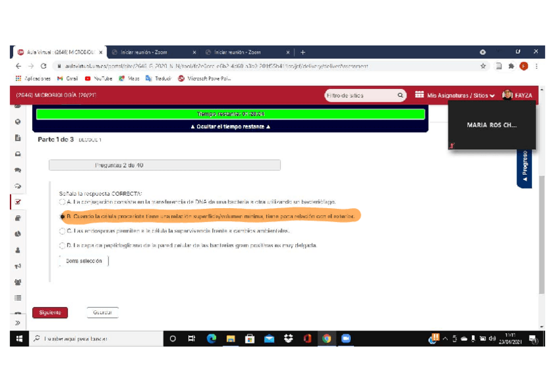This screenshot has width=555, height=392.
Task: Go forward in browser history
Action: 31,66
